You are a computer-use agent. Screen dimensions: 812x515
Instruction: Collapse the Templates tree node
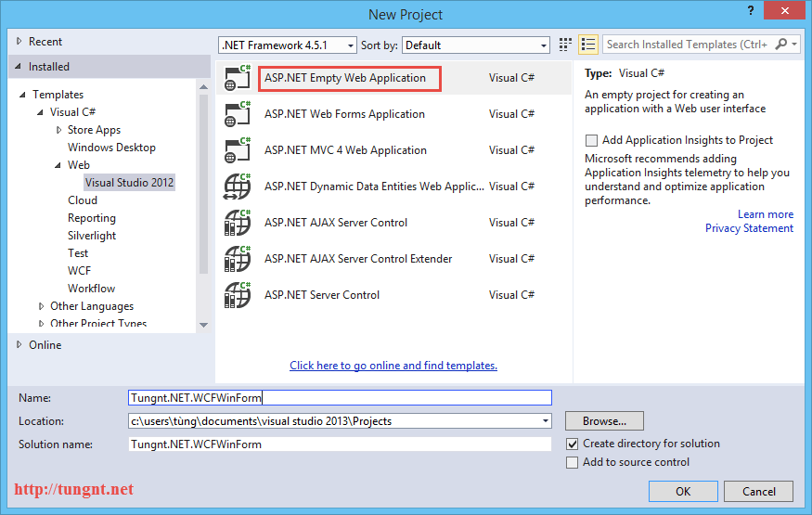pyautogui.click(x=22, y=95)
